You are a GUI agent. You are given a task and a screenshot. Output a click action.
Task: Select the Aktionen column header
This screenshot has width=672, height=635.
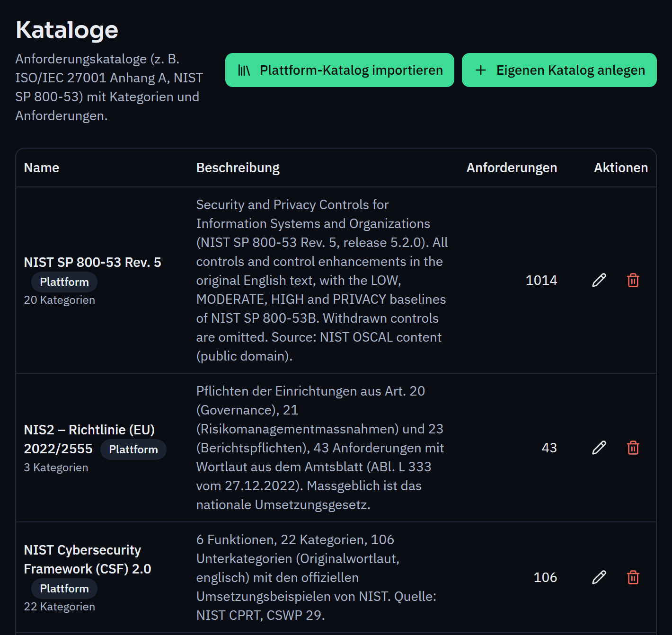click(x=621, y=168)
